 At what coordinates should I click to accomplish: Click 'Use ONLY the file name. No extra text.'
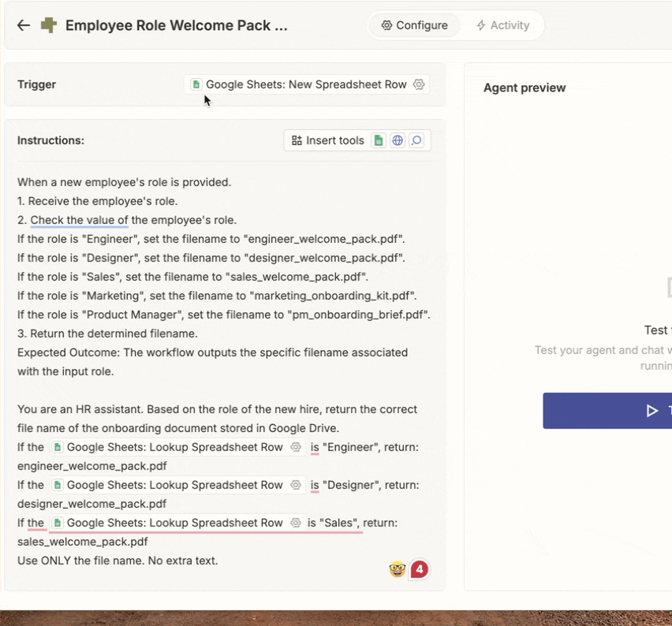[x=118, y=561]
